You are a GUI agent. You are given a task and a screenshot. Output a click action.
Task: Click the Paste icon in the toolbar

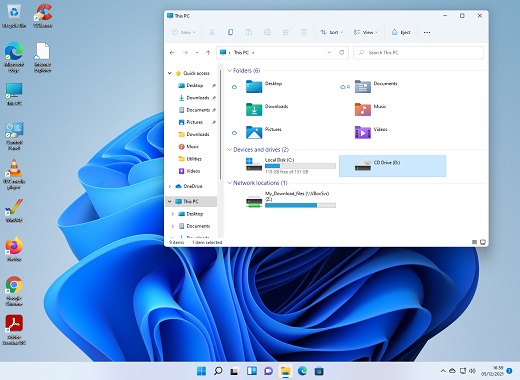coord(249,32)
